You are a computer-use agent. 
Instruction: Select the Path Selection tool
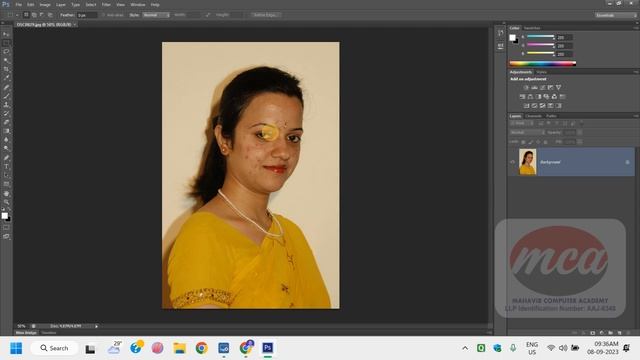coord(6,176)
